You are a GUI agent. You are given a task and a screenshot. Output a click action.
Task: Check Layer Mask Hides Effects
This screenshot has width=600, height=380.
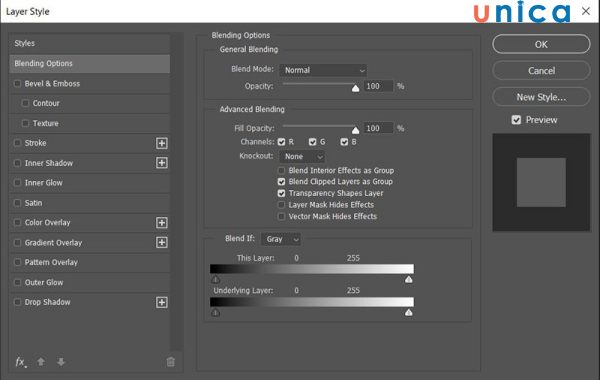(x=281, y=205)
